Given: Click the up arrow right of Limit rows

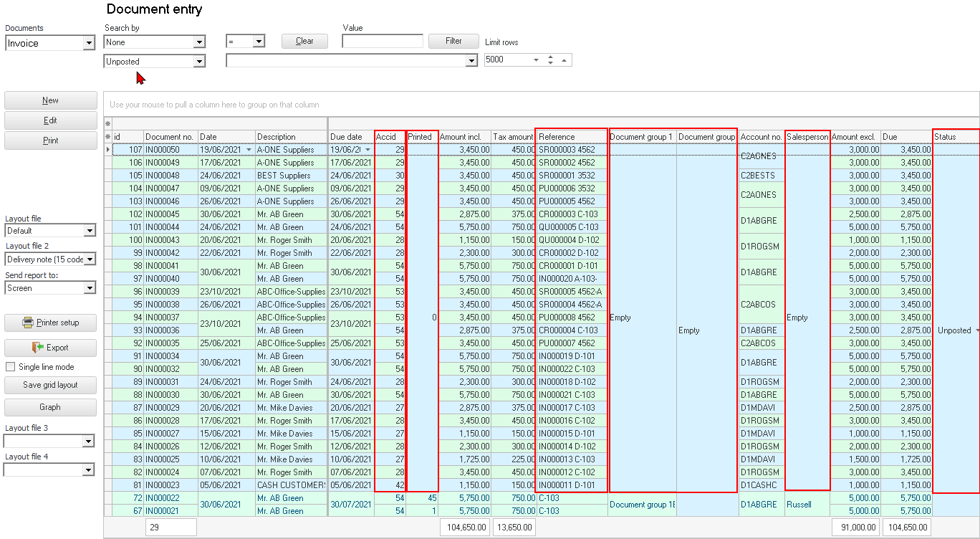Looking at the screenshot, I should pos(565,60).
